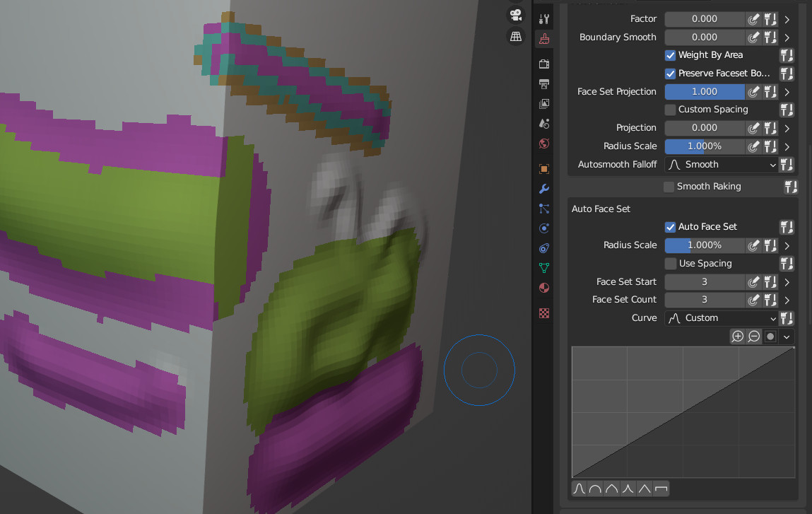Click pen pressure icon on Face Set Projection row
This screenshot has width=812, height=514.
coord(753,92)
